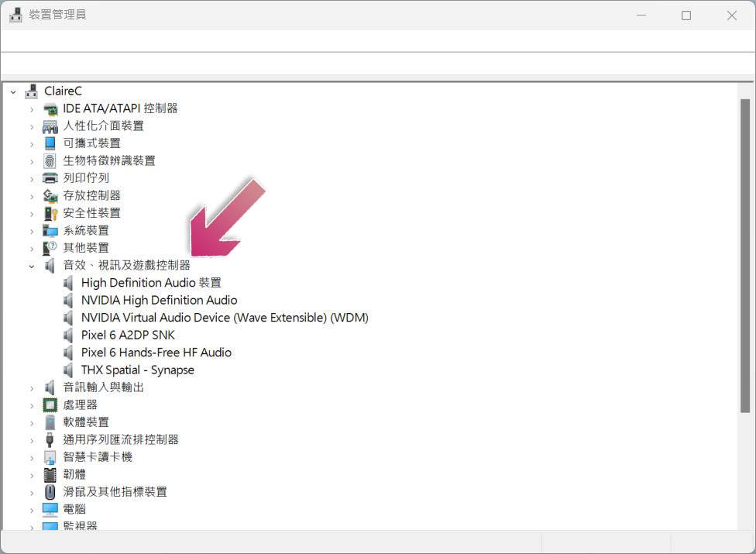
Task: Expand the 人性化介面裝置 category
Action: coord(32,126)
